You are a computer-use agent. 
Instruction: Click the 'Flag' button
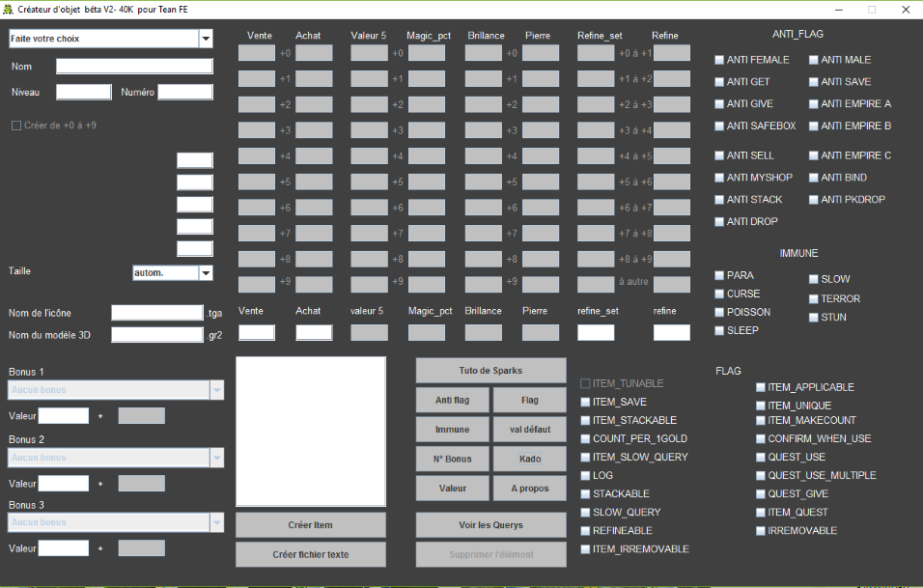click(x=530, y=401)
